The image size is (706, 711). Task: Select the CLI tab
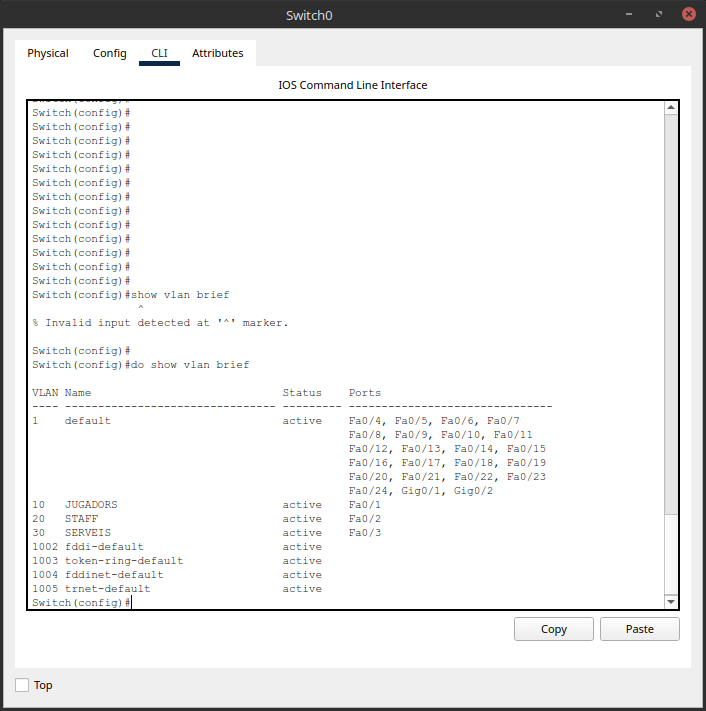[x=159, y=53]
